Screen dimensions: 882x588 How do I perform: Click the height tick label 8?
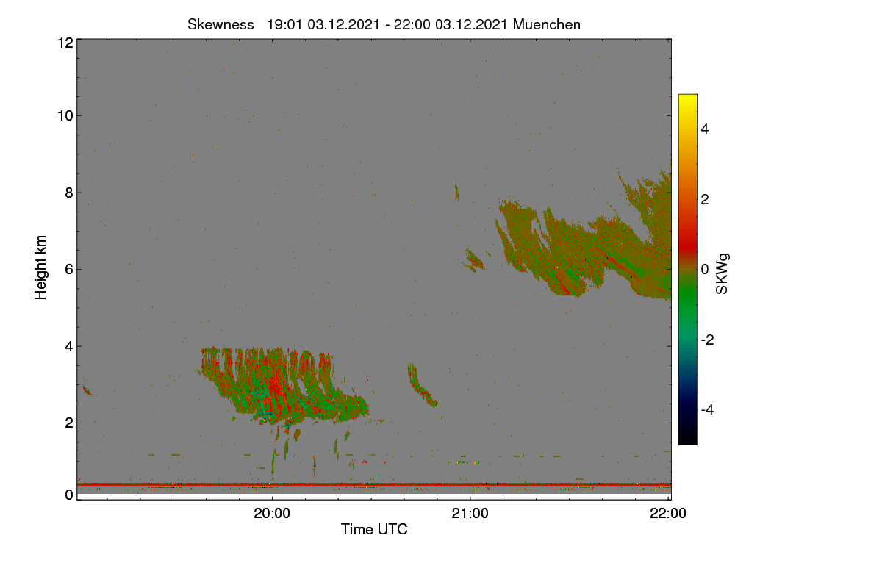click(x=68, y=193)
